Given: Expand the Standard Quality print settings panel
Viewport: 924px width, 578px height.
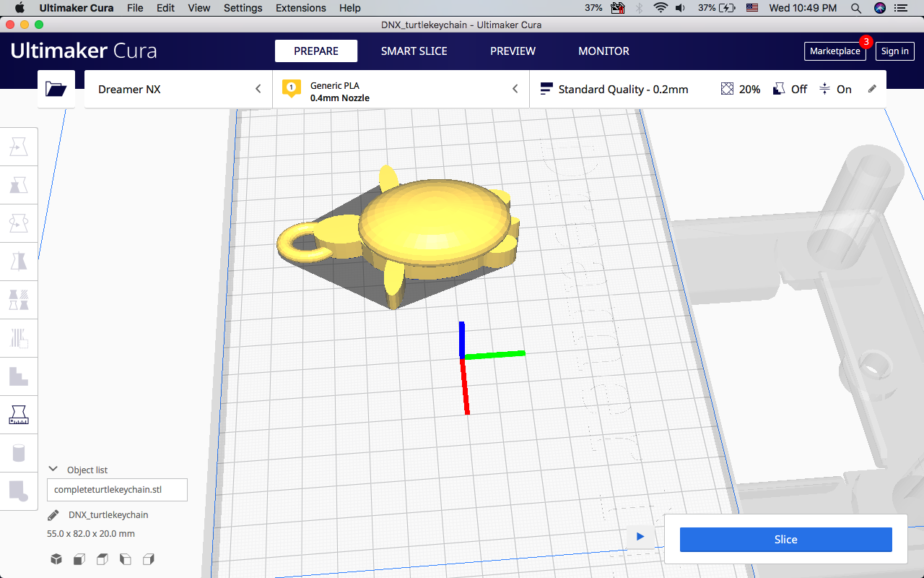Looking at the screenshot, I should [x=707, y=89].
